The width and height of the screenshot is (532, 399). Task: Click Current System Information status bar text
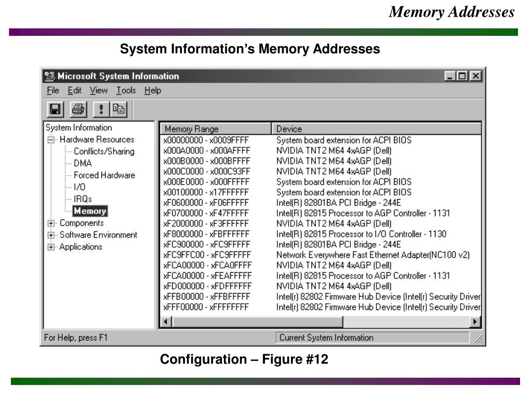pyautogui.click(x=326, y=338)
